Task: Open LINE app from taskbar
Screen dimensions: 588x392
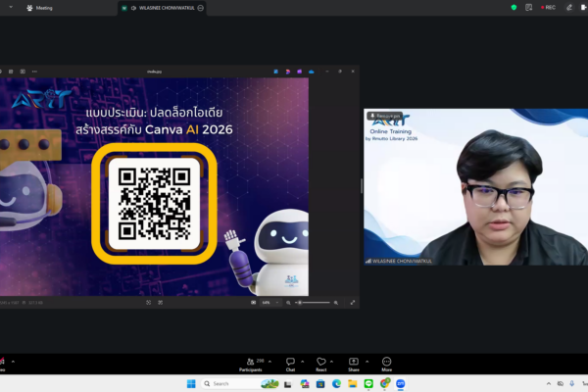Action: click(x=368, y=384)
